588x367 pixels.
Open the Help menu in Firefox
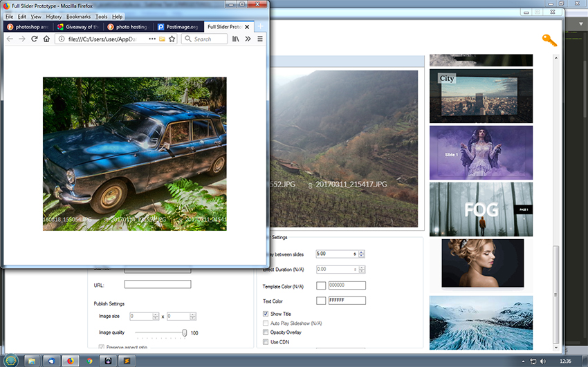click(x=118, y=17)
